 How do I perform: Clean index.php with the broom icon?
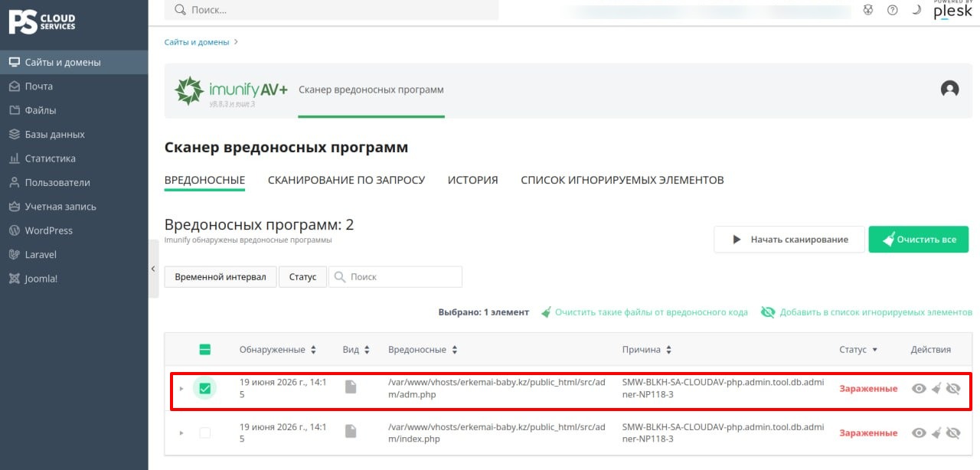coord(936,432)
